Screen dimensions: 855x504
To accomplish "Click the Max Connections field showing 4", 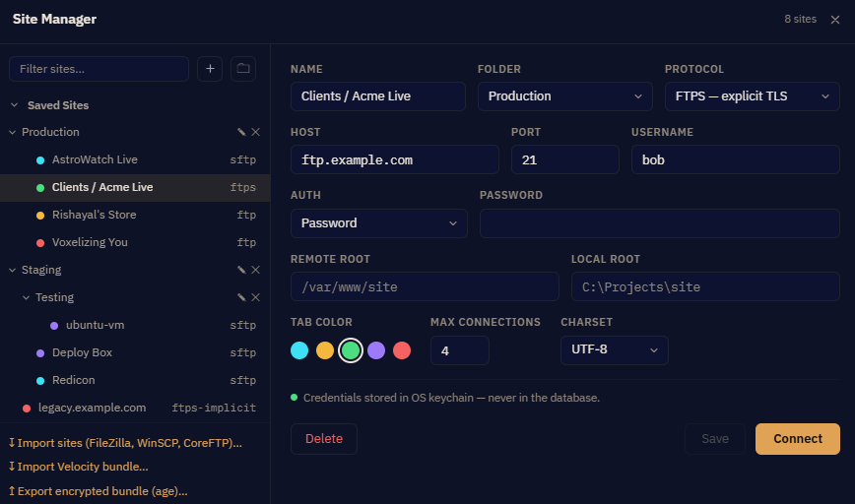I will (x=460, y=350).
